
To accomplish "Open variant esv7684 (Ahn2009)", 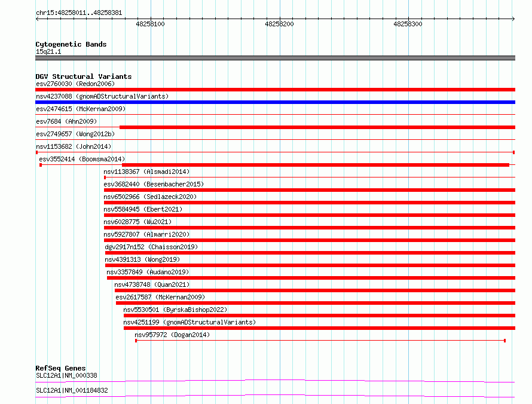I will 66,121.
